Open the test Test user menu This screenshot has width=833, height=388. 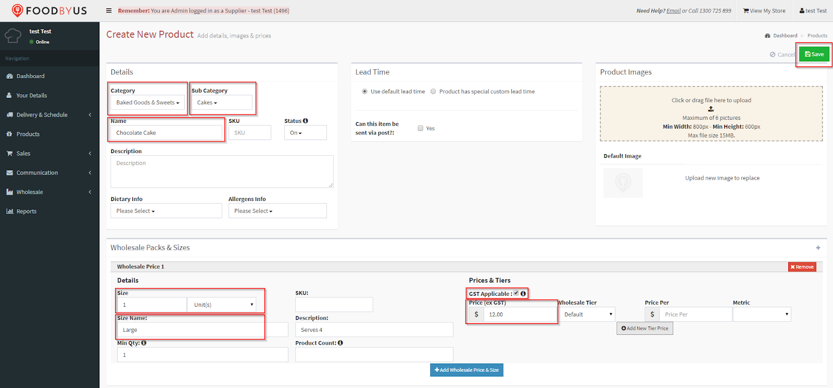[x=813, y=11]
